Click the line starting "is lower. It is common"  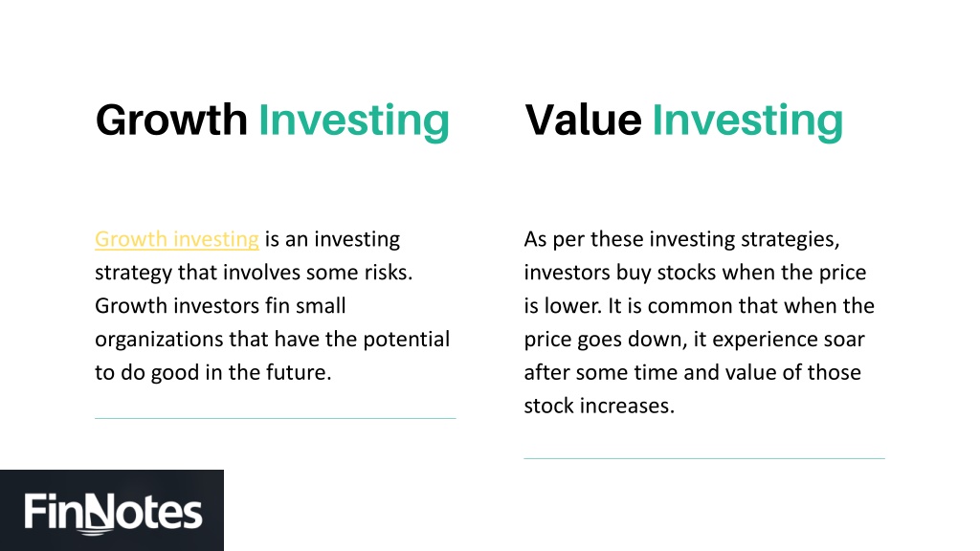coord(700,305)
